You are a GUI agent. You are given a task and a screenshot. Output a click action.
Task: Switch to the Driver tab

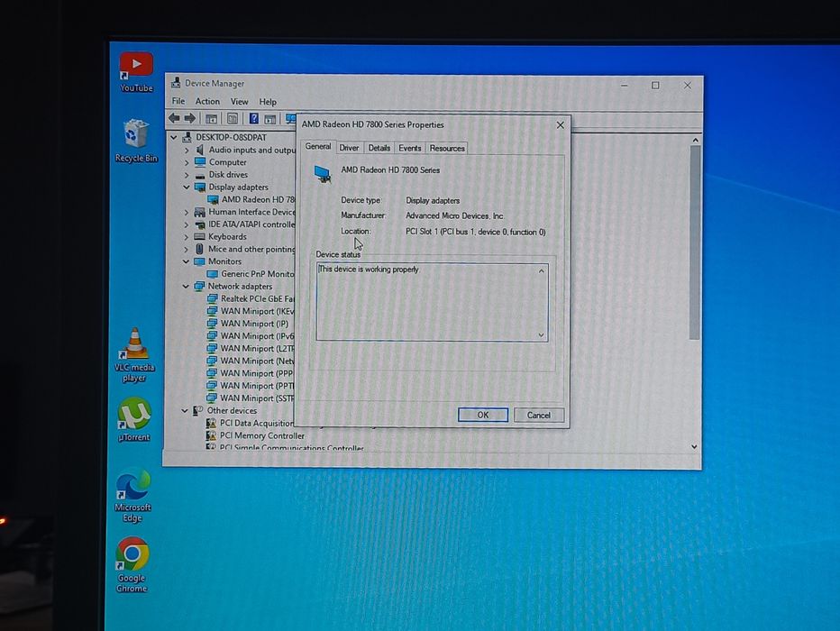(x=350, y=148)
